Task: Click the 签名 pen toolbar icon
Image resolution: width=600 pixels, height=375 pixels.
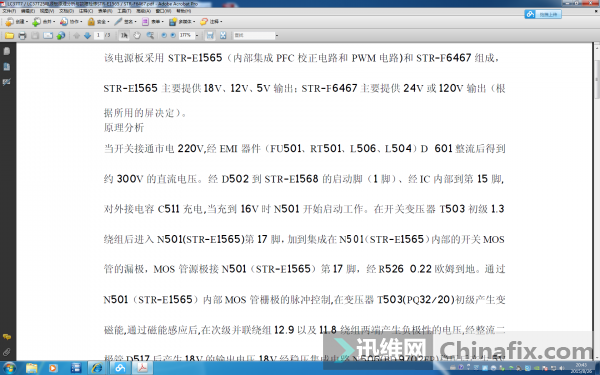Action: (x=118, y=22)
